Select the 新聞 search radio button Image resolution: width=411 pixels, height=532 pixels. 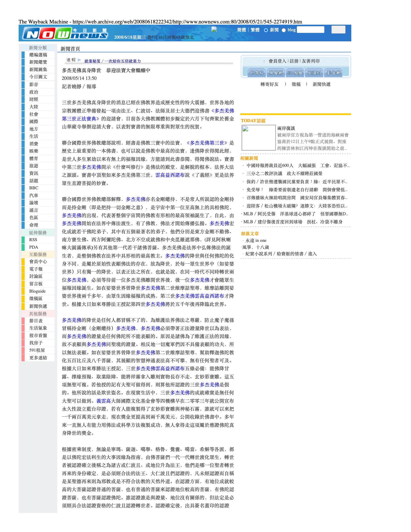coord(266,30)
